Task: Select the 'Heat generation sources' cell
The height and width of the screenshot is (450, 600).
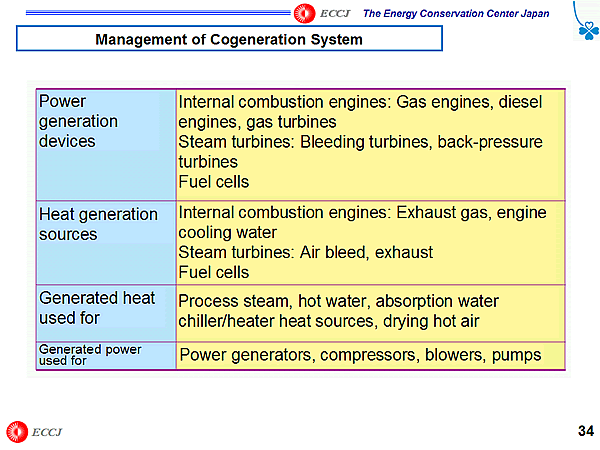Action: [106, 243]
